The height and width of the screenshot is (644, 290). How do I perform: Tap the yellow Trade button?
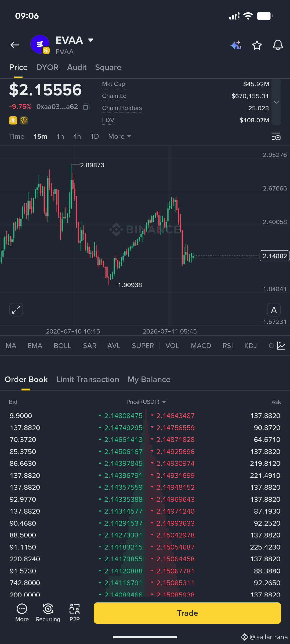(187, 613)
